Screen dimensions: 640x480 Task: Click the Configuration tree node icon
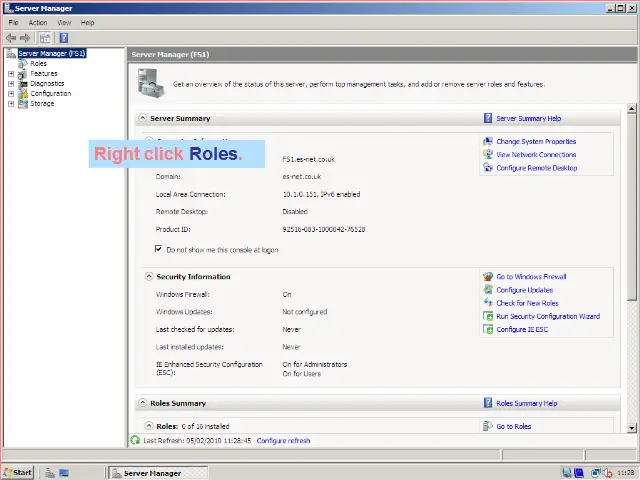(23, 94)
